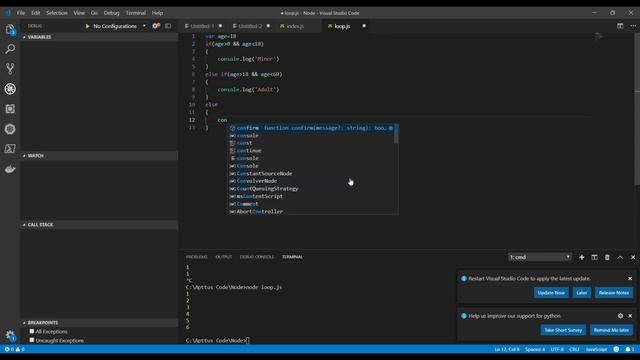
Task: Switch to the DEBUG CONSOLE panel tab
Action: [257, 257]
